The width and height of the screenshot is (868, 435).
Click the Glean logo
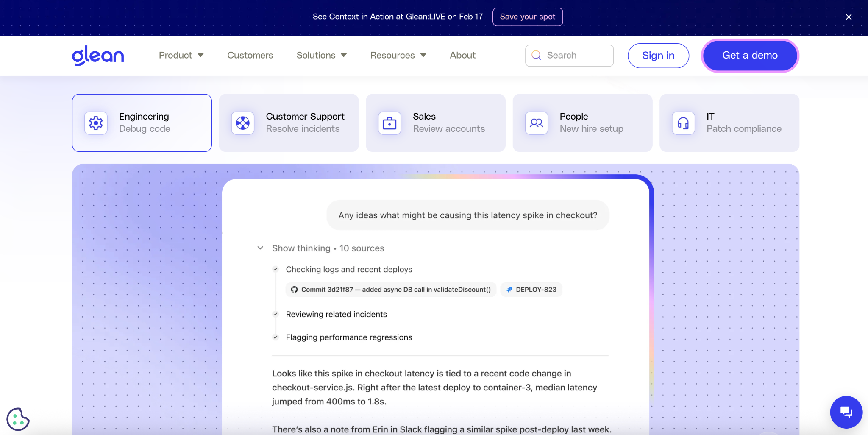tap(98, 56)
